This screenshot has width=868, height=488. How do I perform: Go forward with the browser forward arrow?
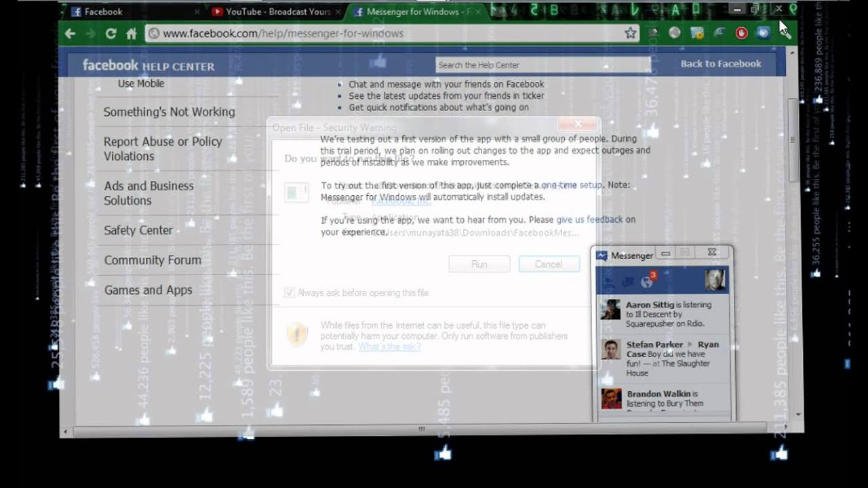point(90,33)
